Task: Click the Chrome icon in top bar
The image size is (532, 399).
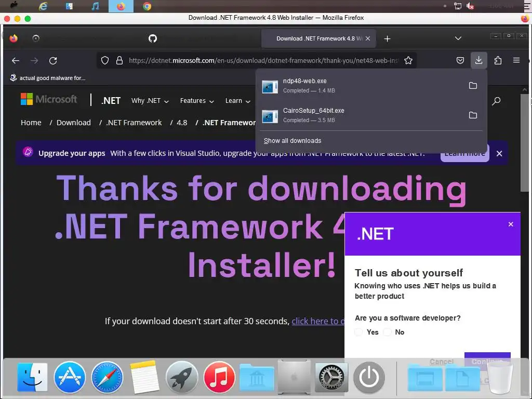Action: 147,6
